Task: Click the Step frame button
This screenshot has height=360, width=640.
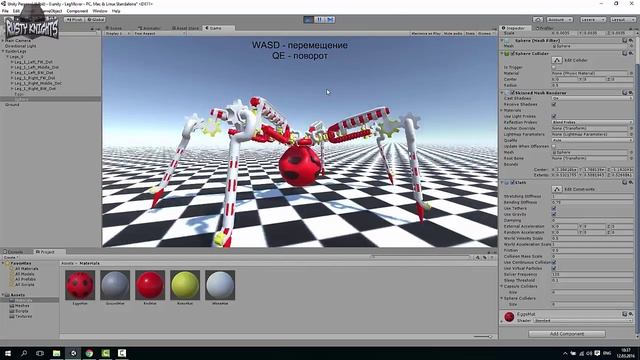Action: tap(330, 19)
